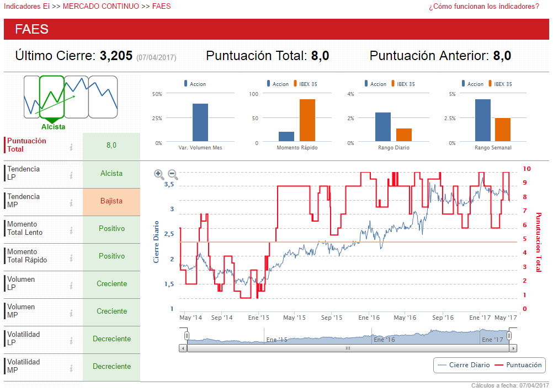553x392 pixels.
Task: Open info icon for Volumen LP
Action: click(71, 285)
